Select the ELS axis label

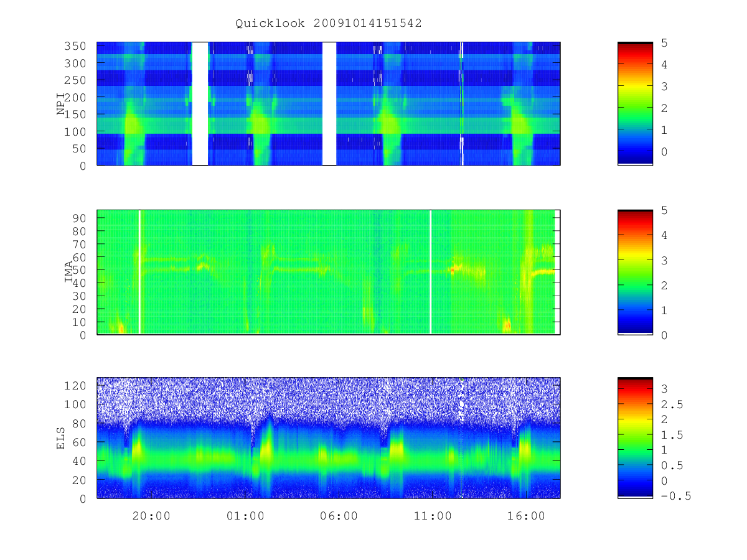[x=61, y=438]
